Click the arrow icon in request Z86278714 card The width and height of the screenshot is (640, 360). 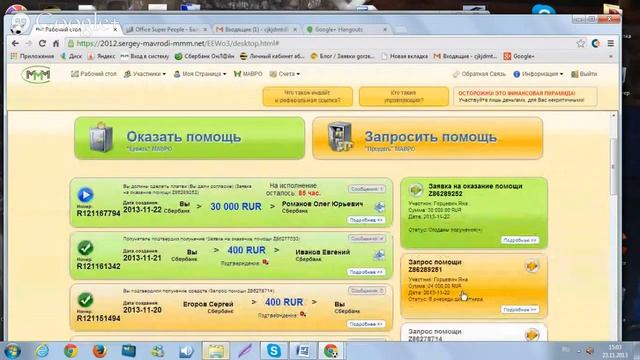(x=531, y=335)
